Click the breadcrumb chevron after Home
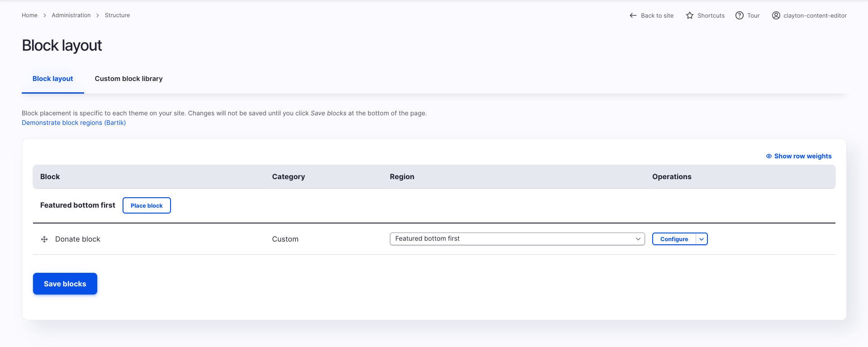 (x=45, y=15)
